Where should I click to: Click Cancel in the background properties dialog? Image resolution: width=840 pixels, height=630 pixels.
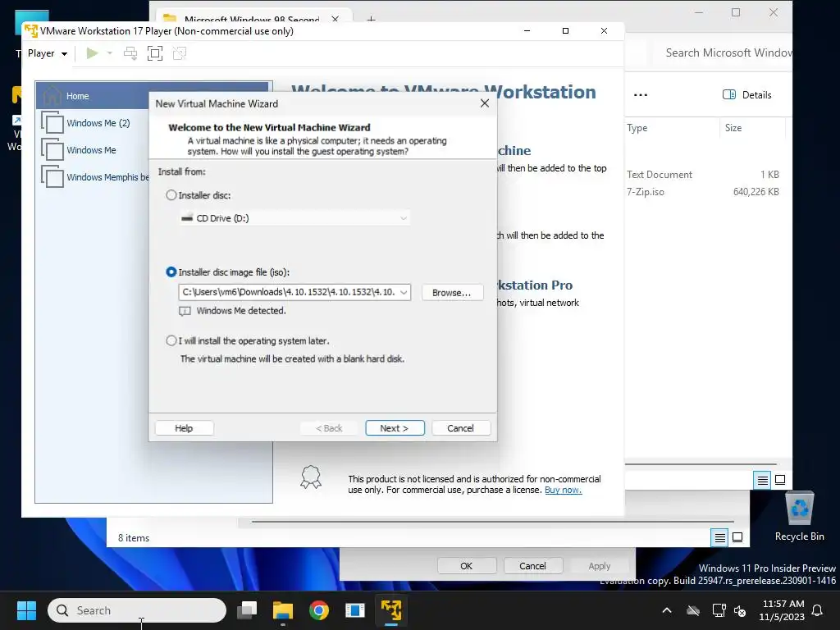pos(532,566)
